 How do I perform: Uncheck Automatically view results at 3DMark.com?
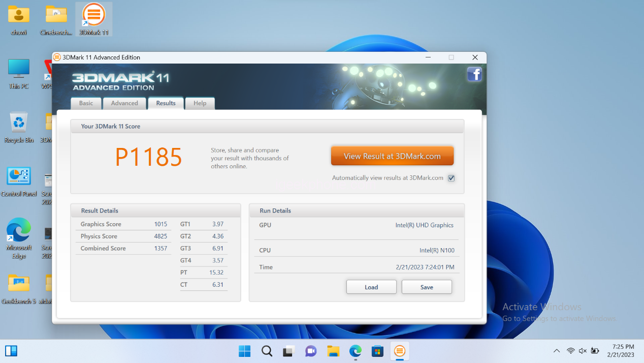(451, 178)
